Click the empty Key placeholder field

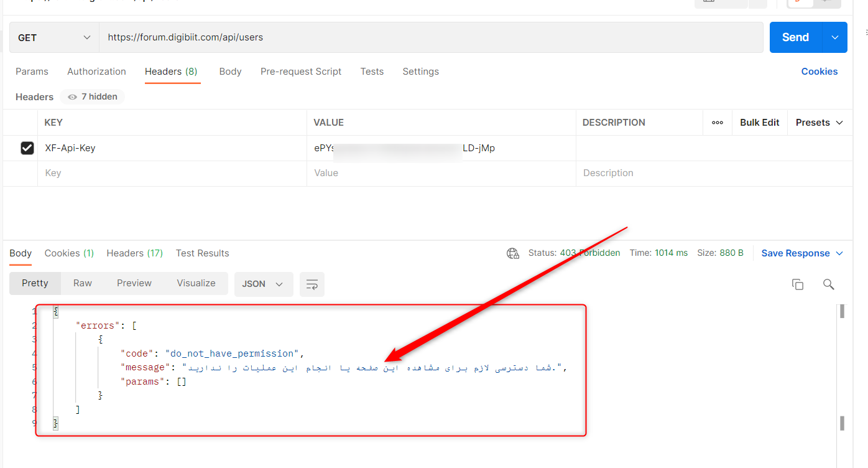172,173
